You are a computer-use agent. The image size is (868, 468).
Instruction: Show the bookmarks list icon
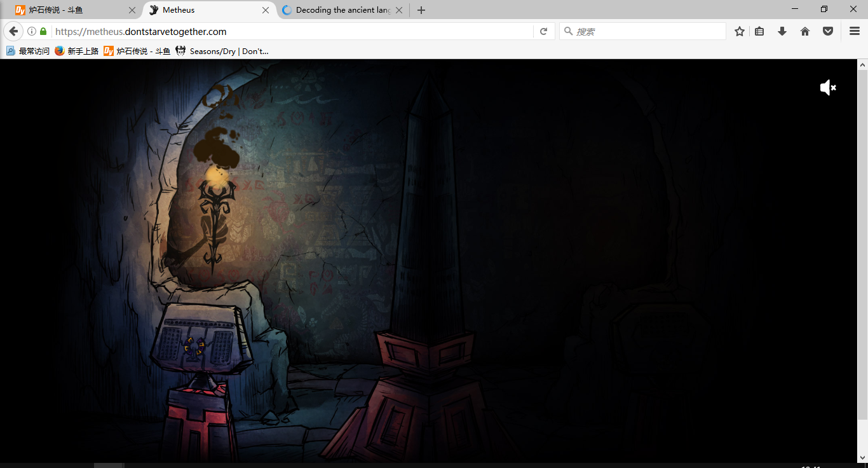[759, 31]
